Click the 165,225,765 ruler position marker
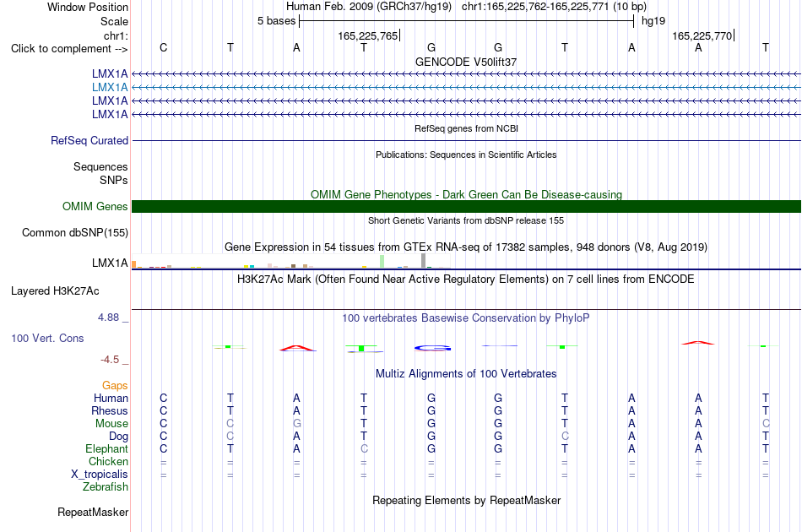Viewport: 802px width, 532px height. [368, 35]
